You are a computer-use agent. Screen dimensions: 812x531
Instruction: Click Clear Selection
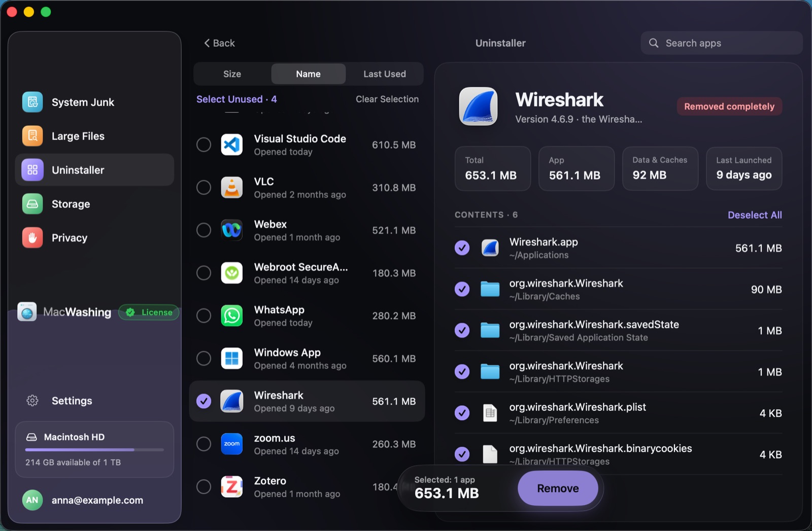click(387, 99)
